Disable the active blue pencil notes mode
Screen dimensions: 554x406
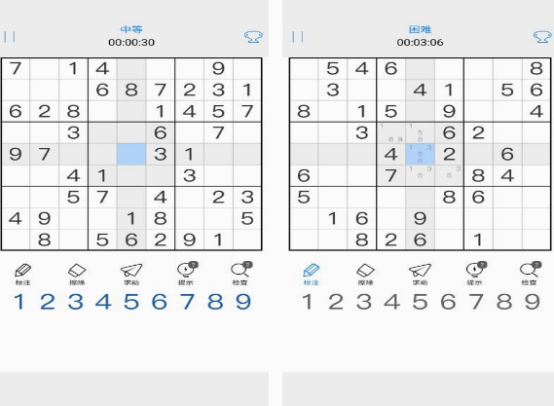311,274
